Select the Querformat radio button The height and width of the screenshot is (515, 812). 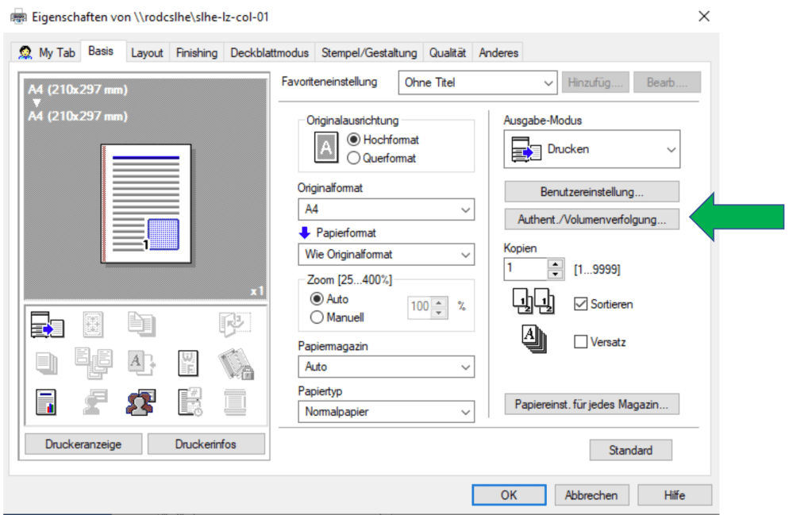click(353, 158)
